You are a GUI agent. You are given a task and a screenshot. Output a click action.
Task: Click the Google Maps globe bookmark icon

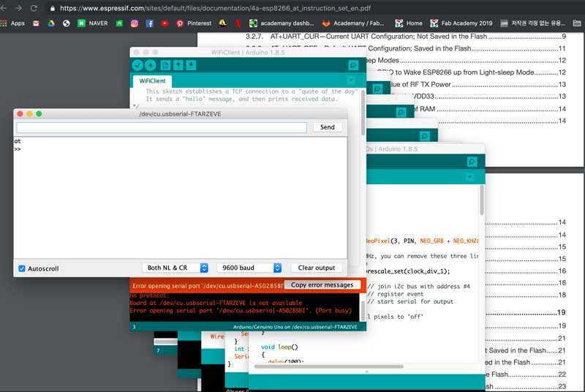tap(67, 23)
